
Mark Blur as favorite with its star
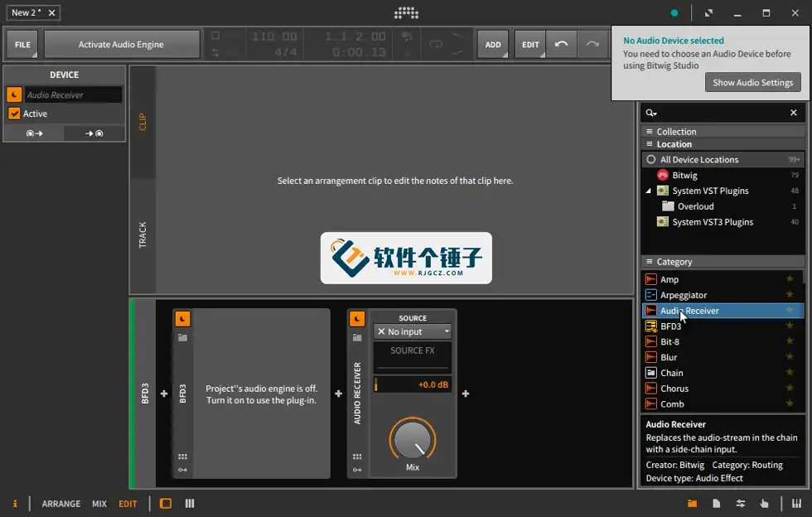click(790, 356)
